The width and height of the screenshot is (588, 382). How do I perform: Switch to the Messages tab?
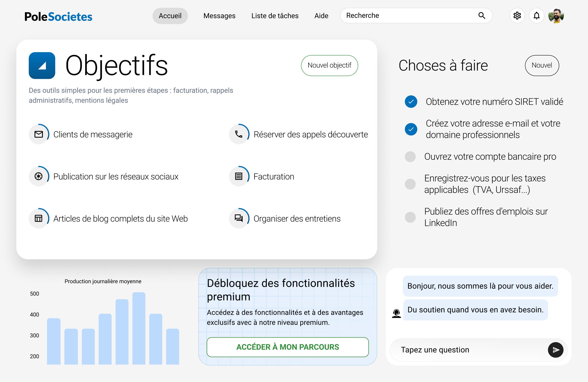pyautogui.click(x=219, y=16)
